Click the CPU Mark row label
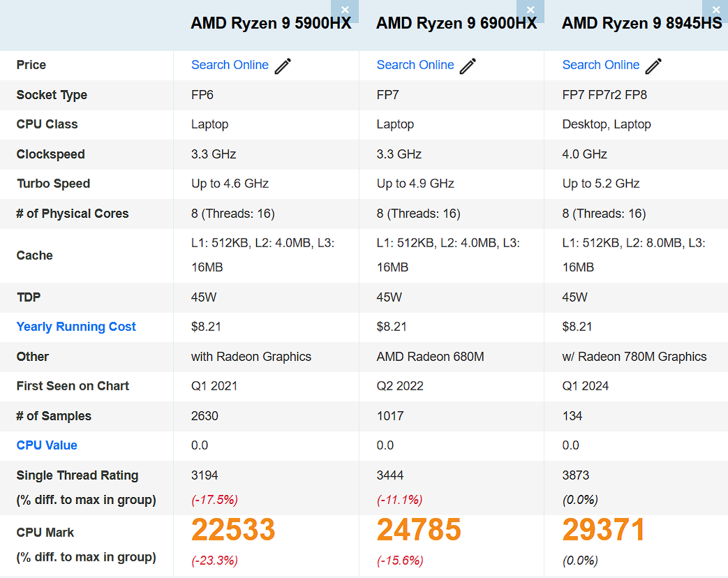The image size is (728, 578). click(45, 533)
